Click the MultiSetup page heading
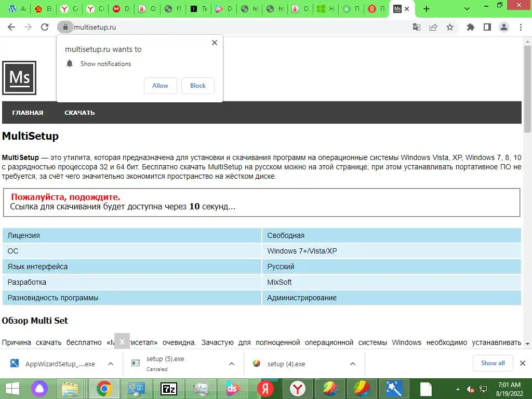 coord(30,136)
